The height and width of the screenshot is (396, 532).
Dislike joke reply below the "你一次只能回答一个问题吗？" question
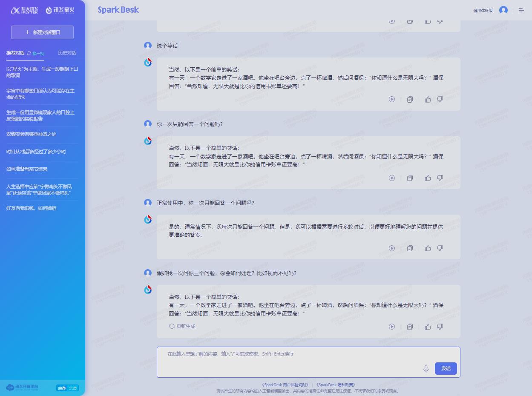coord(440,178)
